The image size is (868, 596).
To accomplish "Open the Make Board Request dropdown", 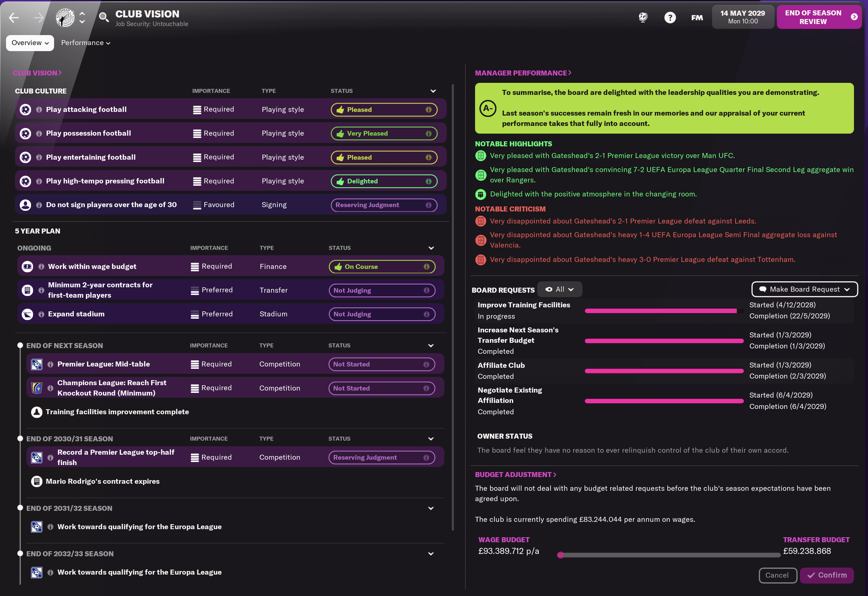I will point(805,289).
